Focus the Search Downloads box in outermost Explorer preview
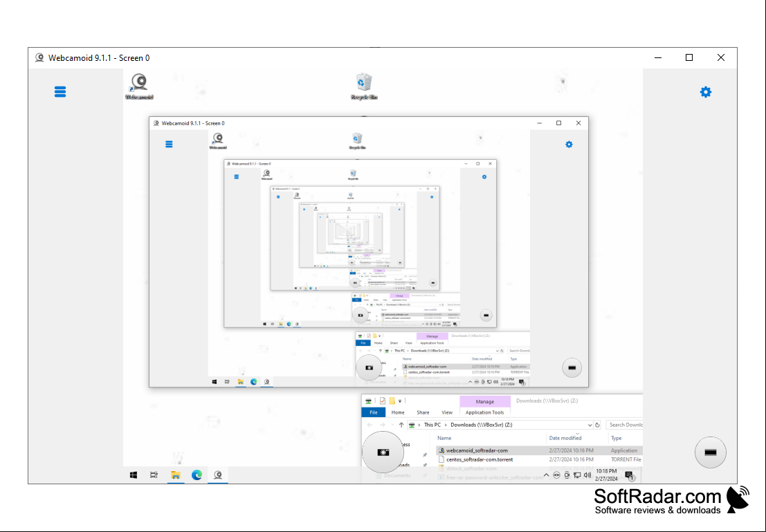 tap(625, 425)
